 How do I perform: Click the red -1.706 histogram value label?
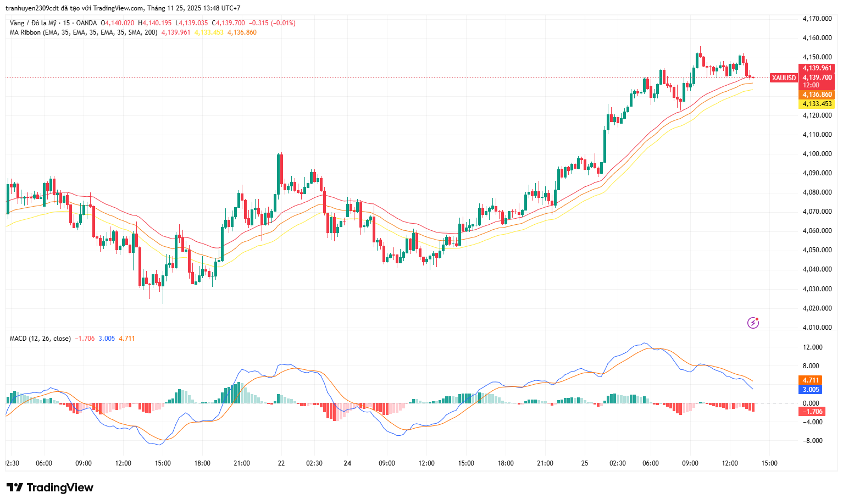[x=812, y=411]
